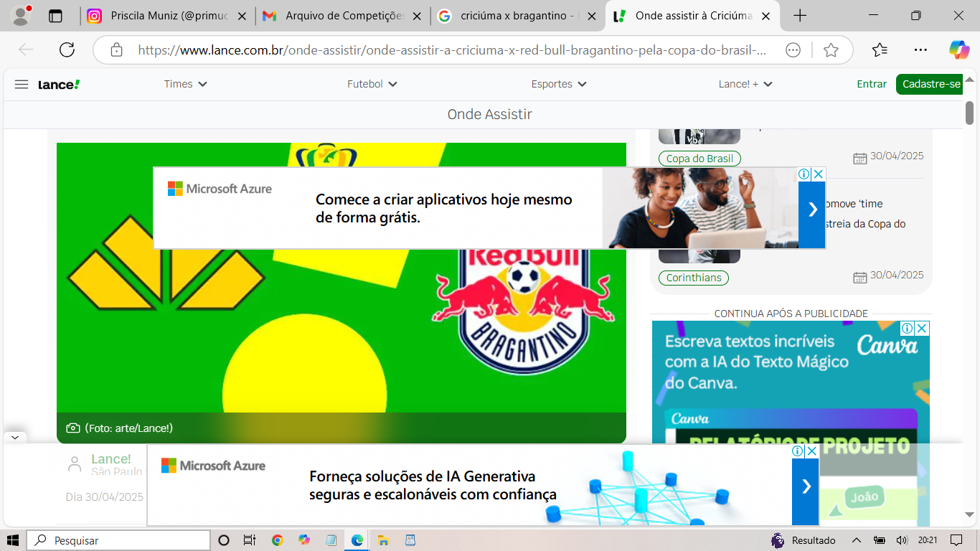Click the Windows Pesquisar search box
This screenshot has height=551, width=980.
(x=118, y=540)
